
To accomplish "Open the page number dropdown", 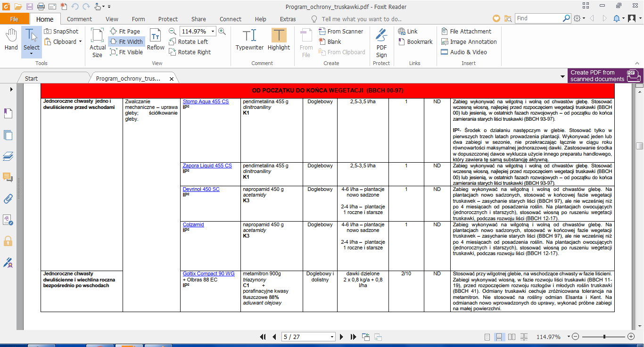I will [x=332, y=337].
